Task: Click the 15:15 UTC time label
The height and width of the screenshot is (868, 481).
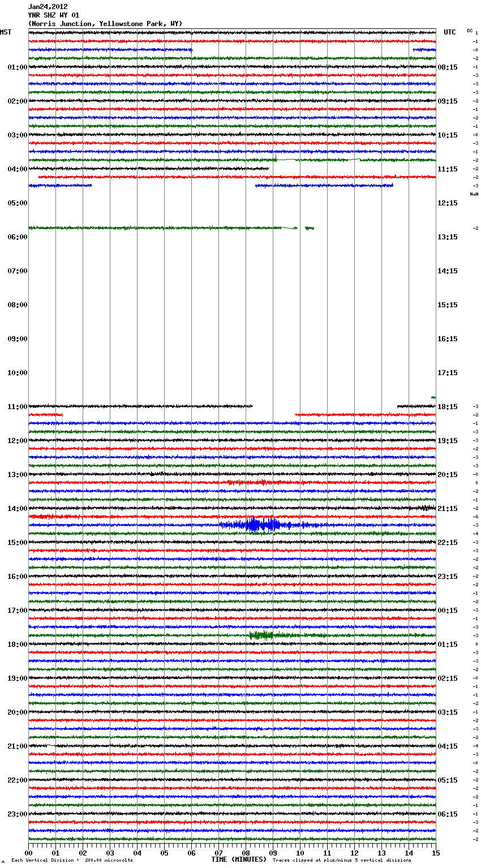Action: pos(448,305)
